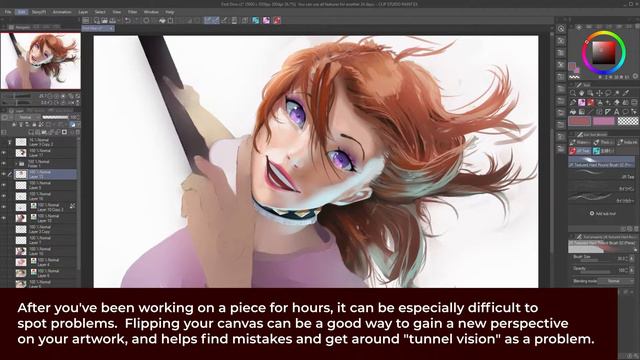Expand the Folder 1 layer folder

[16, 164]
